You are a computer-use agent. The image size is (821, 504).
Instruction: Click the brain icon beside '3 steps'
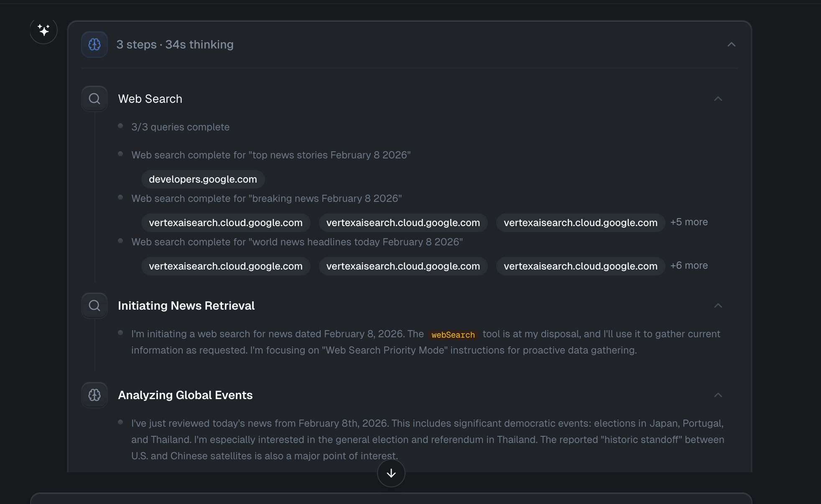tap(94, 44)
